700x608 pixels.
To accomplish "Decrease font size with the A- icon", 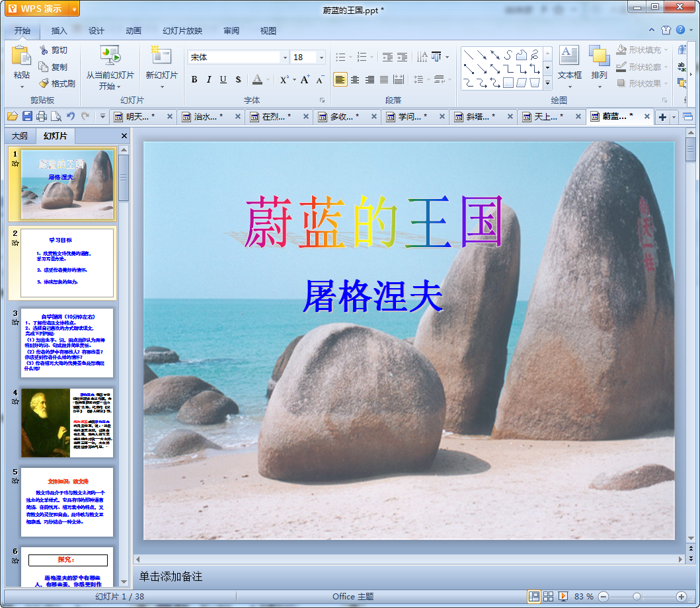I will pos(320,80).
